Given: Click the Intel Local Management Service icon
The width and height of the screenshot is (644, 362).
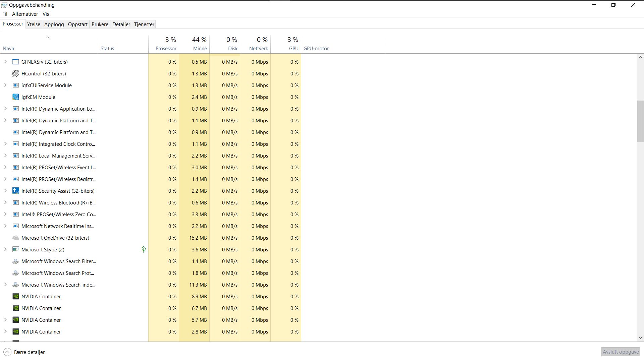Looking at the screenshot, I should (15, 156).
